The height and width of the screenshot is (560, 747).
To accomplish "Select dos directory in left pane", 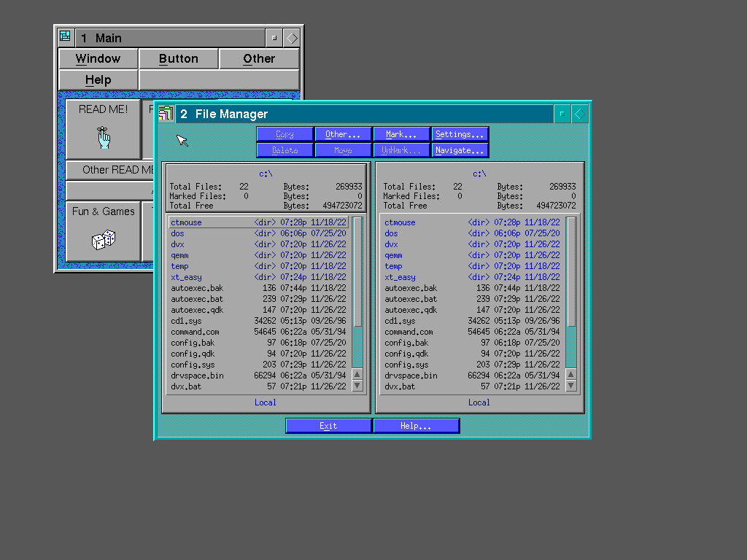I will pos(259,233).
